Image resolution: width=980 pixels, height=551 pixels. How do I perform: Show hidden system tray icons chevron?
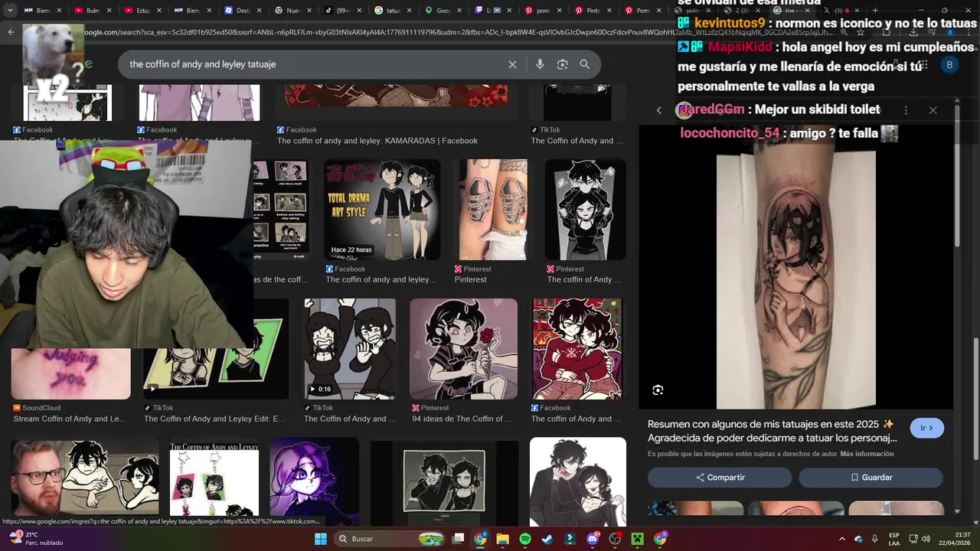pyautogui.click(x=841, y=539)
